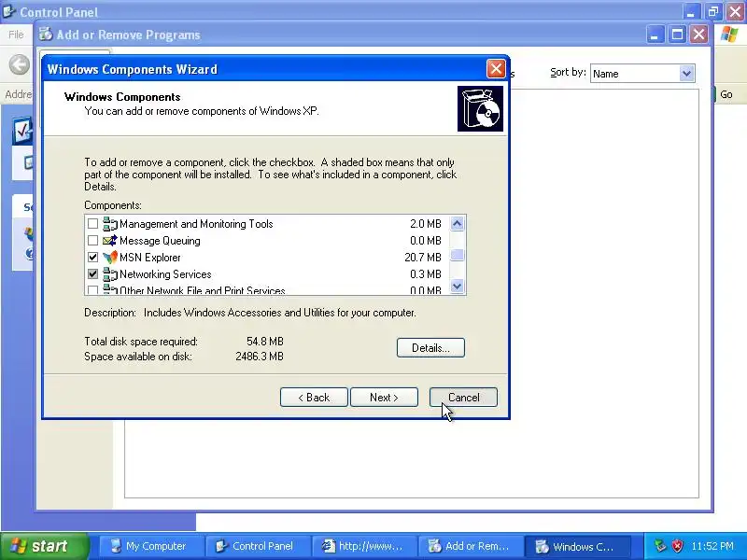The image size is (747, 560).
Task: Switch to My Computer taskbar button
Action: coord(151,546)
